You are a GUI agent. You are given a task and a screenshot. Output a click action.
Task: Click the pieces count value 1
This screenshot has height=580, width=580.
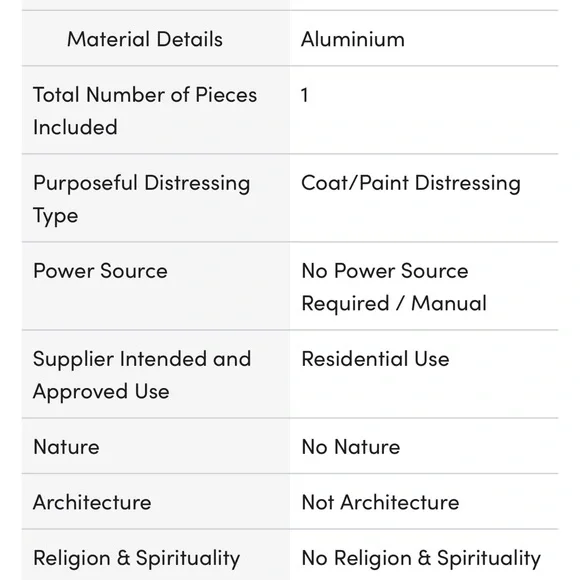[x=304, y=95]
